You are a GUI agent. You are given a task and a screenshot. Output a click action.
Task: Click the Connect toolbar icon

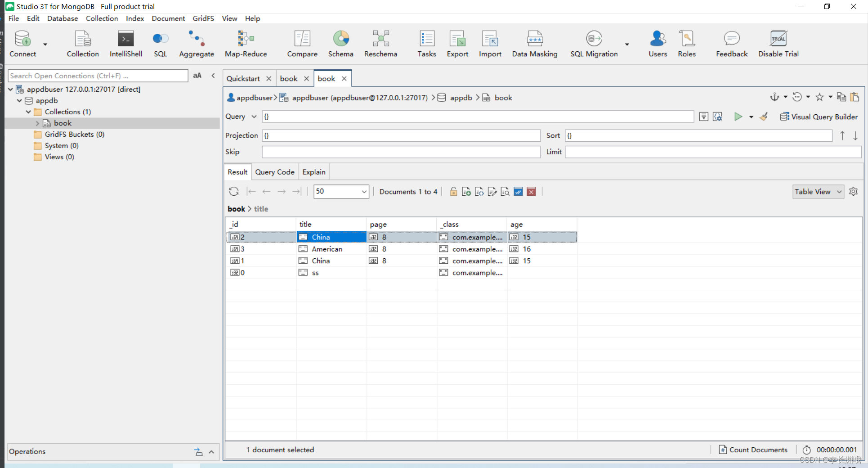(x=22, y=44)
